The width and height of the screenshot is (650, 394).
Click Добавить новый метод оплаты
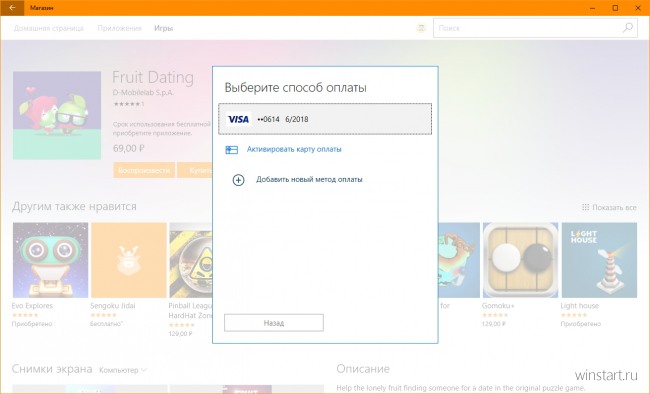pyautogui.click(x=309, y=180)
